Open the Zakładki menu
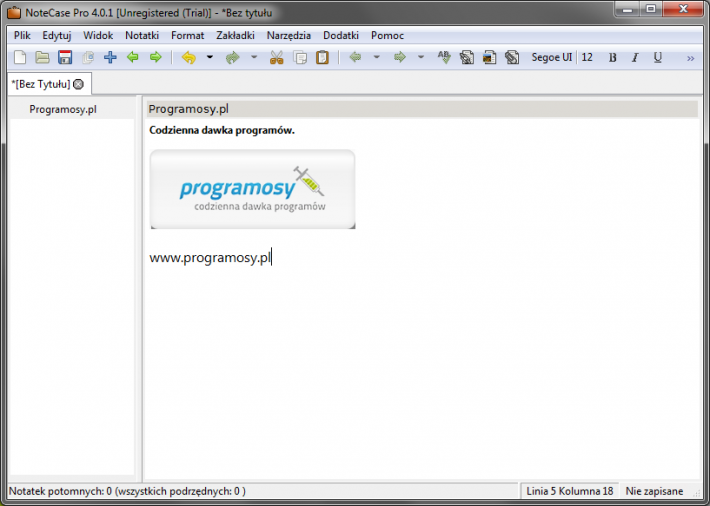Image resolution: width=710 pixels, height=506 pixels. [235, 35]
